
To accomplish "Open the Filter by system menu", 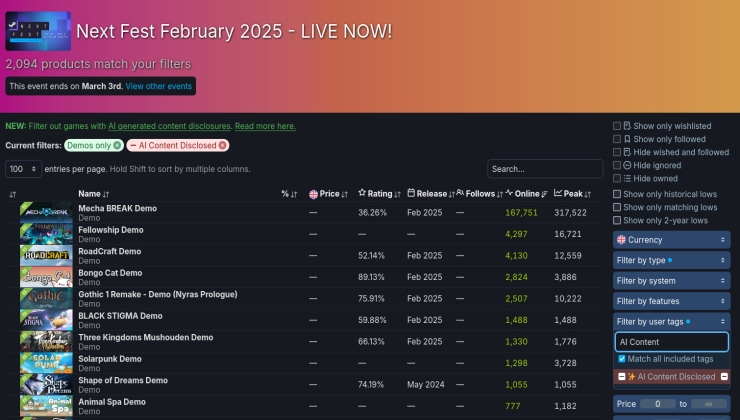I will click(x=671, y=281).
